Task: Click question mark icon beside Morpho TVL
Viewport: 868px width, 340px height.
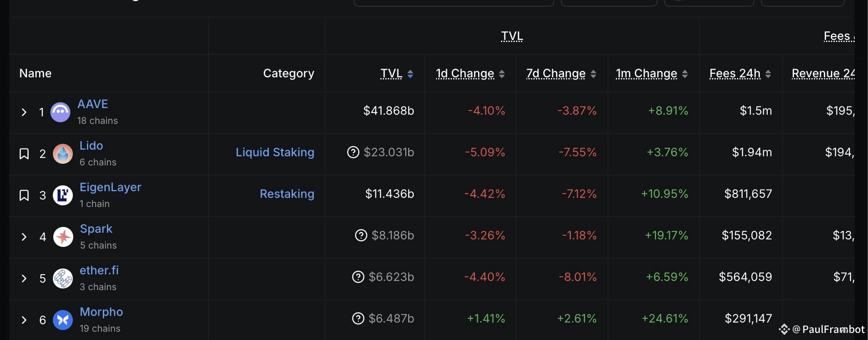Action: click(x=358, y=318)
